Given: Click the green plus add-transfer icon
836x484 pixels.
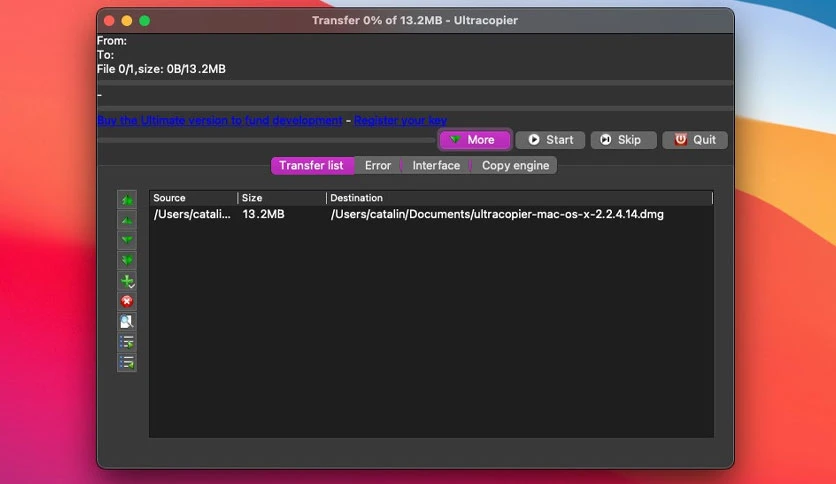Looking at the screenshot, I should coord(127,281).
